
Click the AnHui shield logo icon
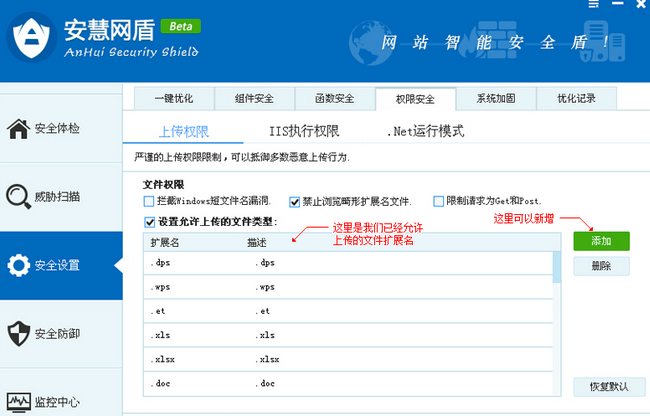[32, 37]
